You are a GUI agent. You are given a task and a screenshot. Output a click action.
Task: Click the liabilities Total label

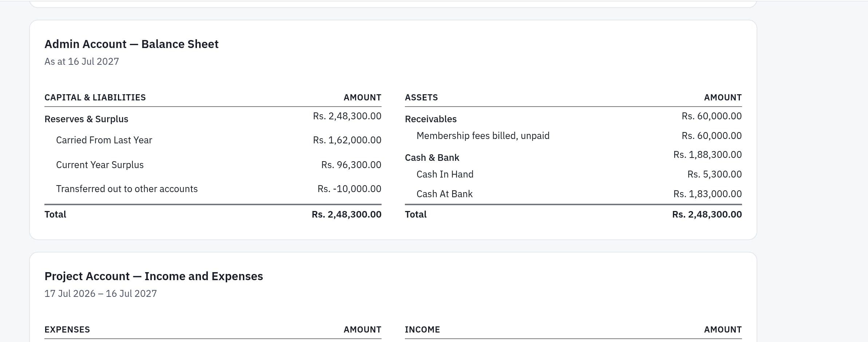coord(55,214)
